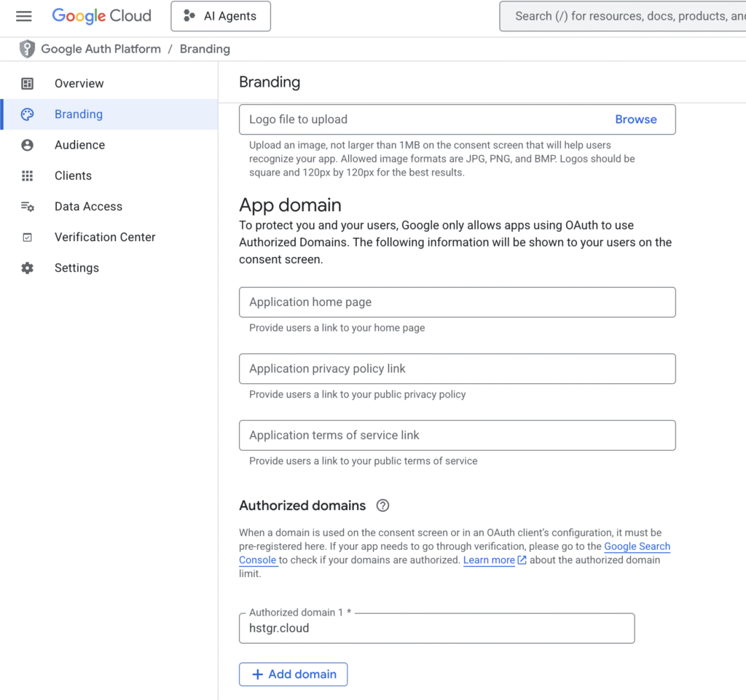Click the AI Agents button

point(220,16)
